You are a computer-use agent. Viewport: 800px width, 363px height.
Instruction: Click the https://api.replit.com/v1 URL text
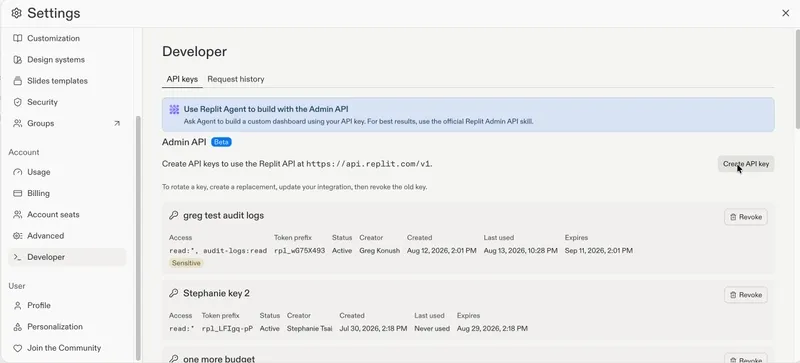coord(368,164)
